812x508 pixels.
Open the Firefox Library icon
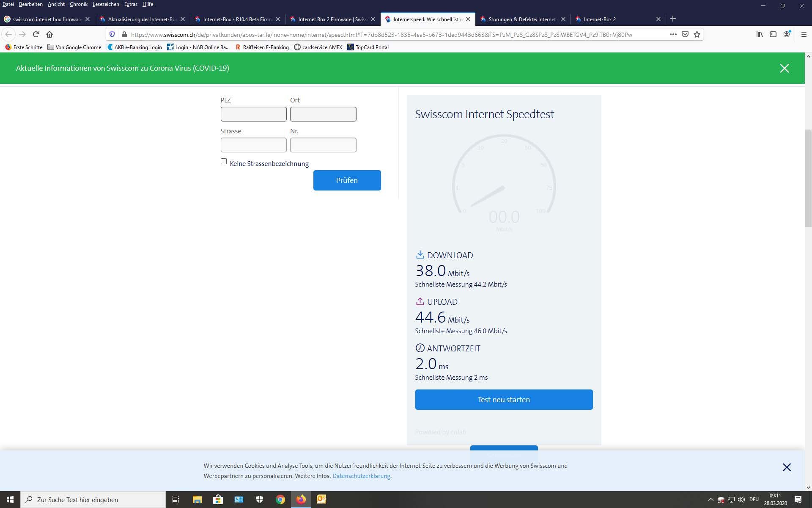(760, 34)
